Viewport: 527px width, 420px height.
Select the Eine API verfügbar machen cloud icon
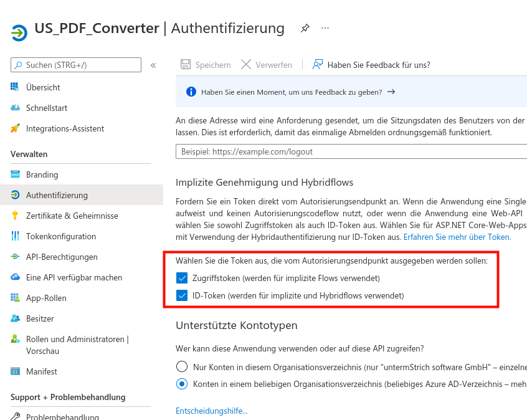click(x=14, y=277)
